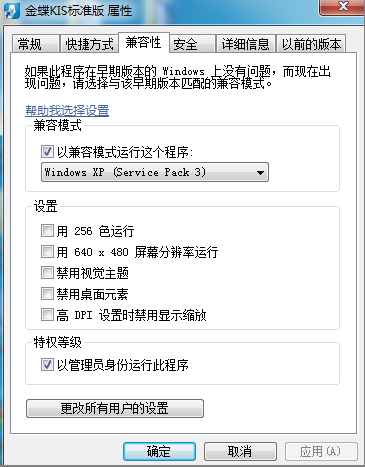Confirm with the 确定 button

point(159,451)
